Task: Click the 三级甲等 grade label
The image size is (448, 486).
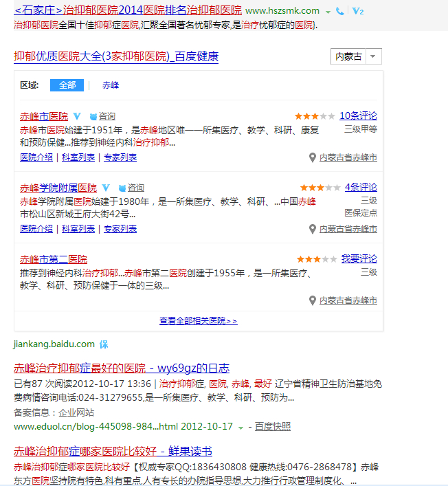Action: click(x=361, y=129)
